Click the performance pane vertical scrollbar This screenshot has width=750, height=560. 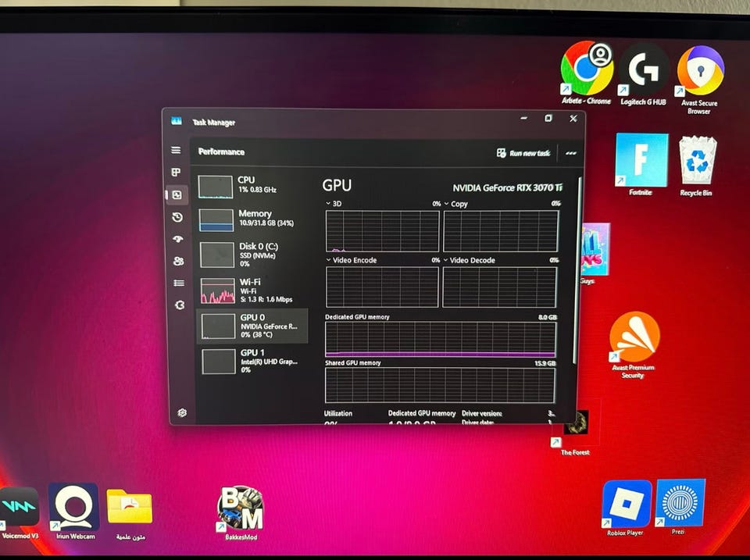tap(577, 270)
